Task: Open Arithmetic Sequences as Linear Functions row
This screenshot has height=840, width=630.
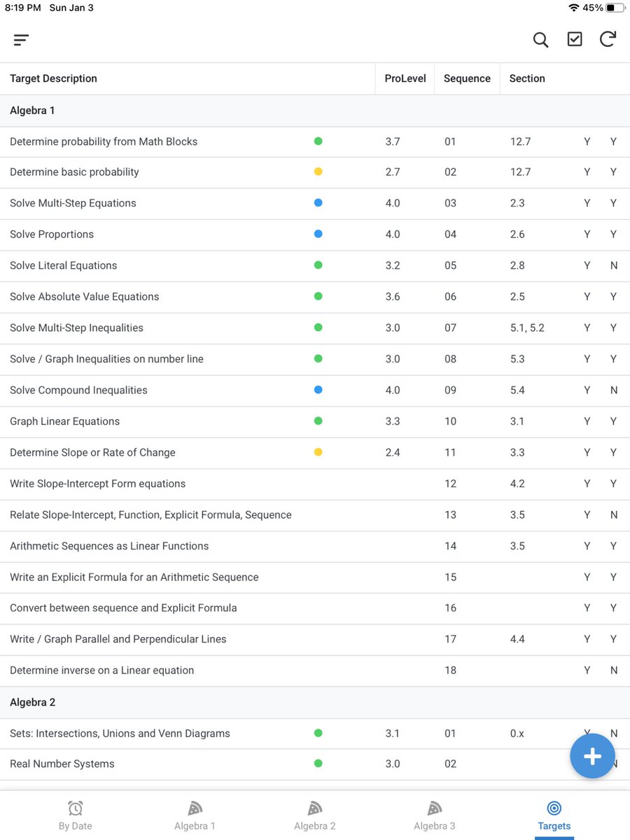Action: [x=315, y=546]
